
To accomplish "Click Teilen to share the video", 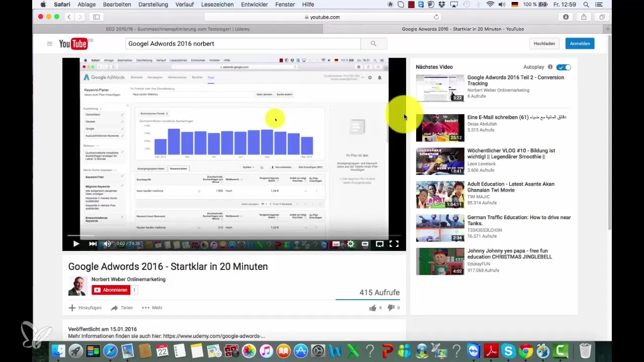I will click(x=122, y=308).
